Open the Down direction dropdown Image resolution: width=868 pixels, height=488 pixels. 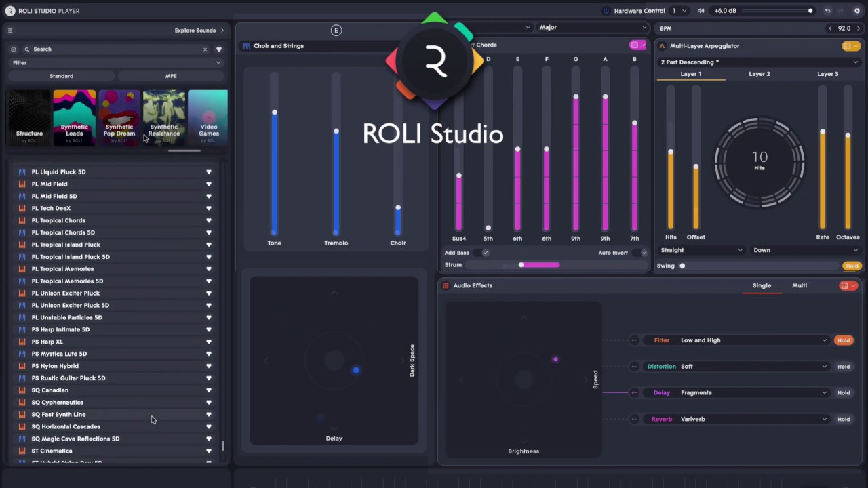coord(806,250)
